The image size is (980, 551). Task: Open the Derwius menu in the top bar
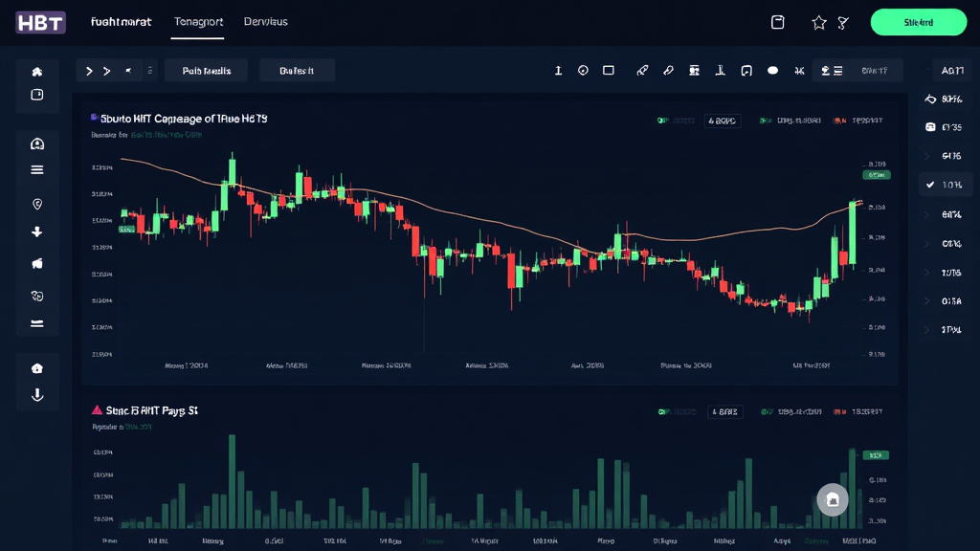[266, 21]
